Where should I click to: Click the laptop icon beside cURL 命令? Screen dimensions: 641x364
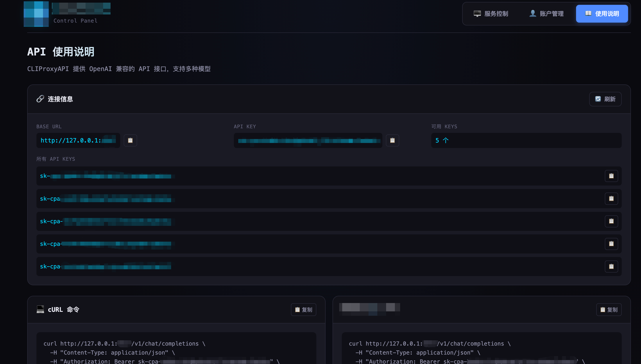pyautogui.click(x=40, y=309)
